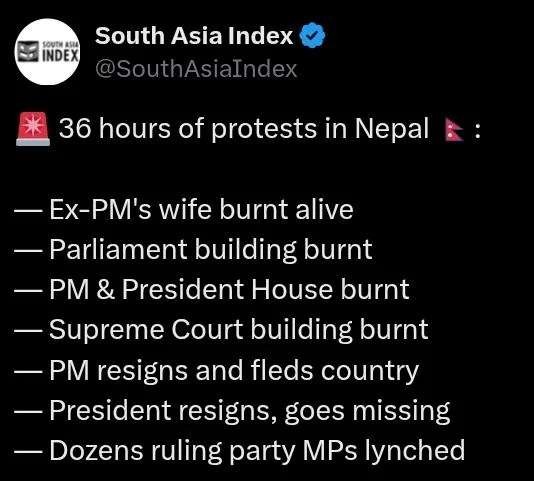The height and width of the screenshot is (481, 534).
Task: Click the blue verified badge icon
Action: (312, 35)
